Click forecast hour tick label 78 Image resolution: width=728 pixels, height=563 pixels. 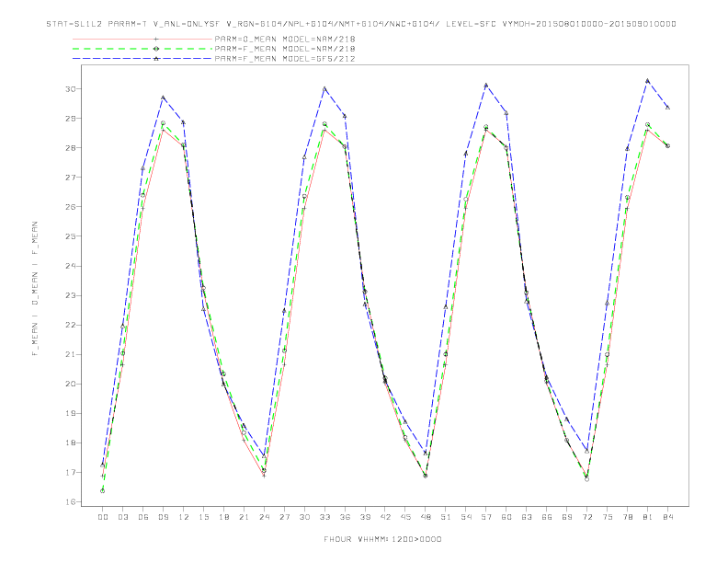point(627,517)
